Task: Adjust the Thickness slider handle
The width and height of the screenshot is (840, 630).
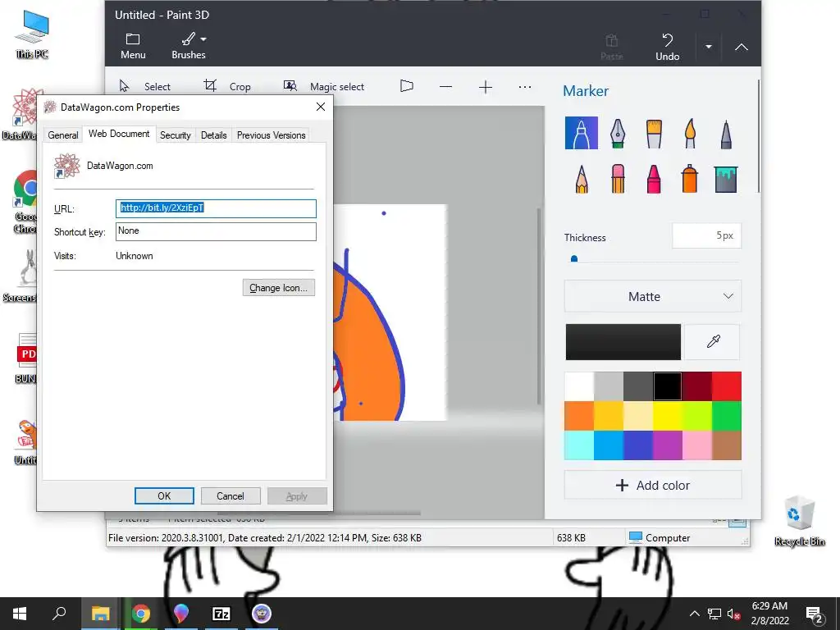Action: 574,258
